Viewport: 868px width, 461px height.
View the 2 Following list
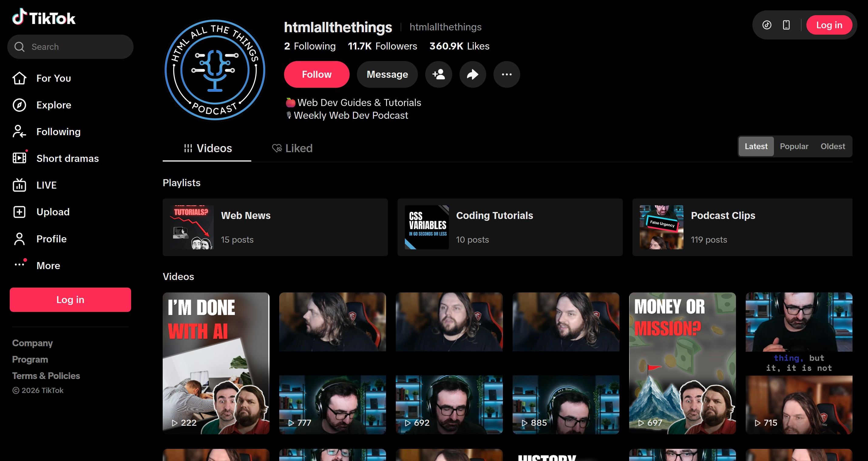pyautogui.click(x=310, y=46)
